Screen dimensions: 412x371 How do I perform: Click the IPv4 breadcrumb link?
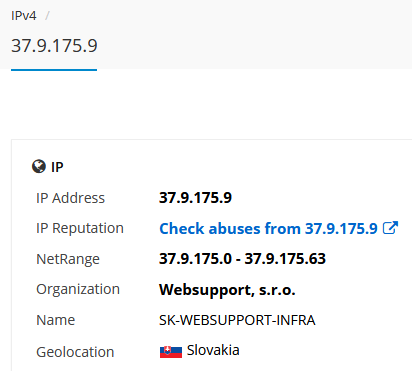coord(24,16)
